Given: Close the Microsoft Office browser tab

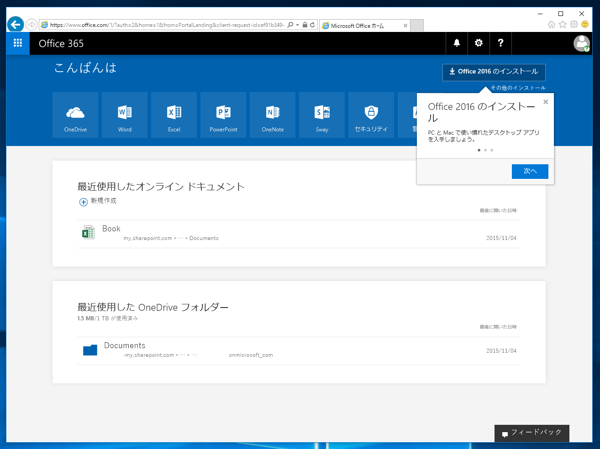Looking at the screenshot, I should 405,26.
